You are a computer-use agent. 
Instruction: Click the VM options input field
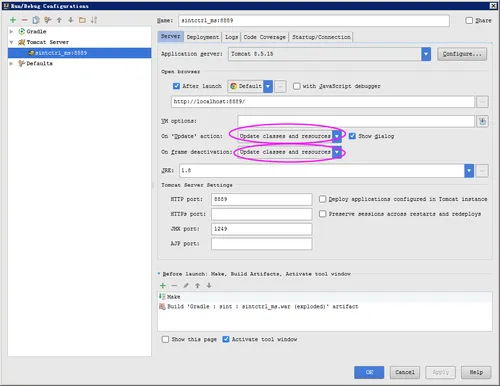click(x=356, y=121)
